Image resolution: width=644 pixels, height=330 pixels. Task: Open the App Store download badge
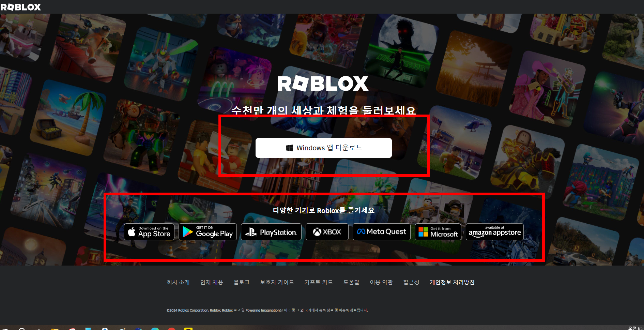coord(149,232)
